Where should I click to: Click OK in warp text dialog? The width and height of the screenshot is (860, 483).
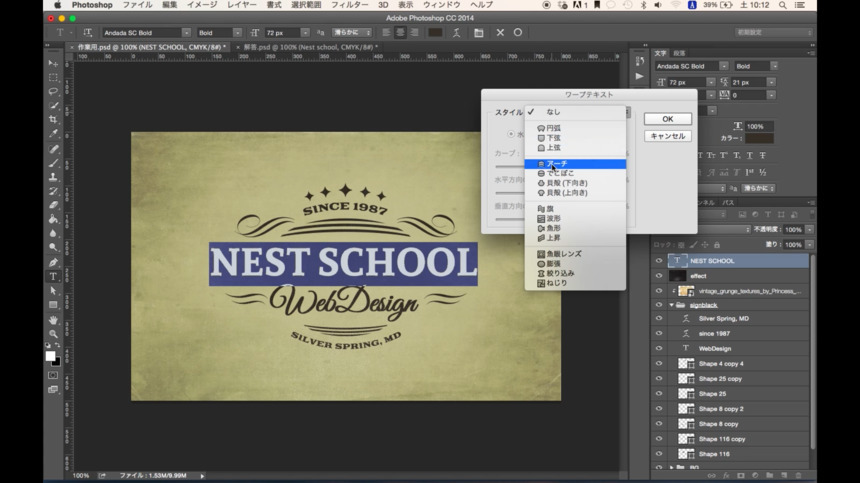667,119
